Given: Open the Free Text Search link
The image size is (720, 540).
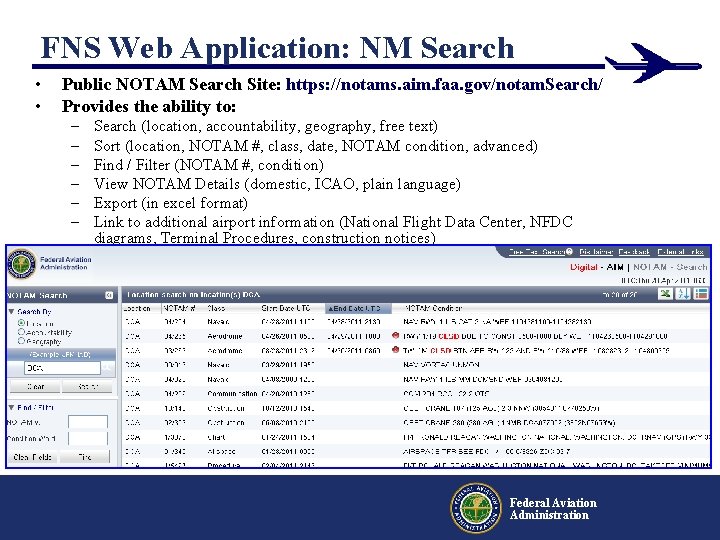Looking at the screenshot, I should [x=537, y=252].
